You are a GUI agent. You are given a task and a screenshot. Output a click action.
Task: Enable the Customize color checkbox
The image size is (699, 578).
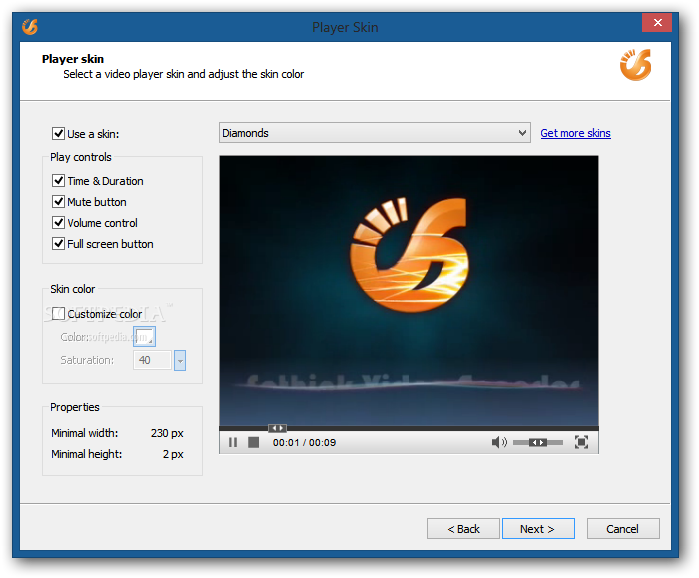click(58, 314)
